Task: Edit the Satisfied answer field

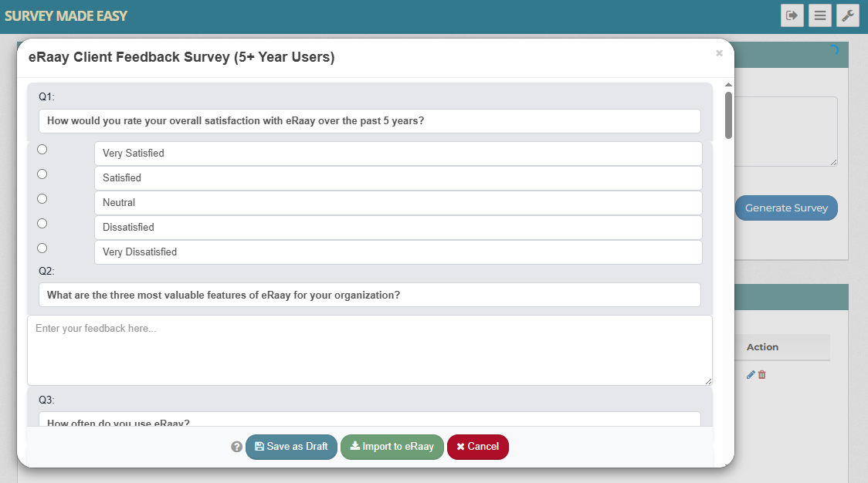Action: (x=398, y=178)
